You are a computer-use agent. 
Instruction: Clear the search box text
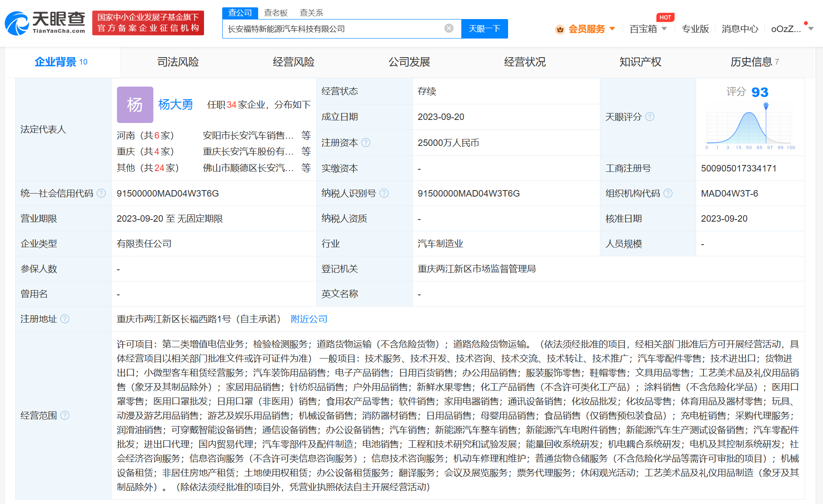click(x=449, y=29)
